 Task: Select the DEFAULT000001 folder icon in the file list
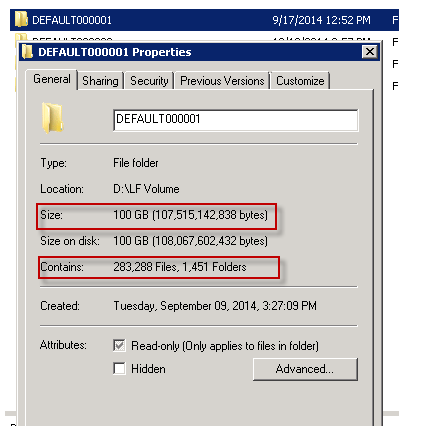click(21, 19)
